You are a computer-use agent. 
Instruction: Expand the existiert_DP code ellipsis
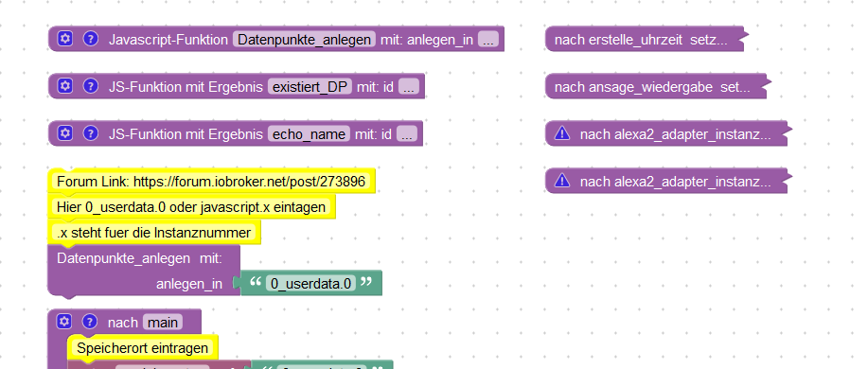[409, 86]
